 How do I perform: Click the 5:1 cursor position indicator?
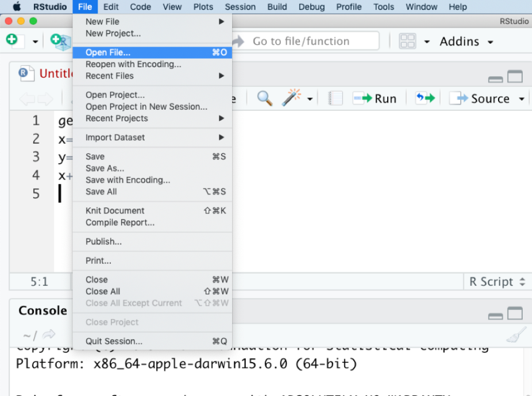pos(40,282)
